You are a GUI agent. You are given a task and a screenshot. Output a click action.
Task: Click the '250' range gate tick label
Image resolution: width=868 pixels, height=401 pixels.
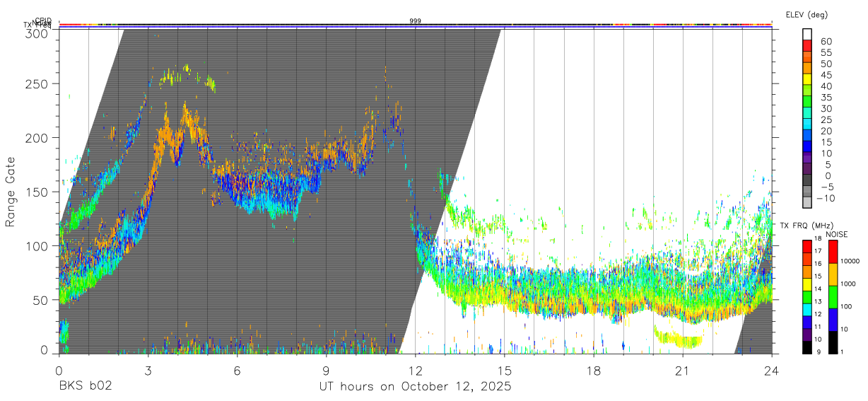[36, 83]
